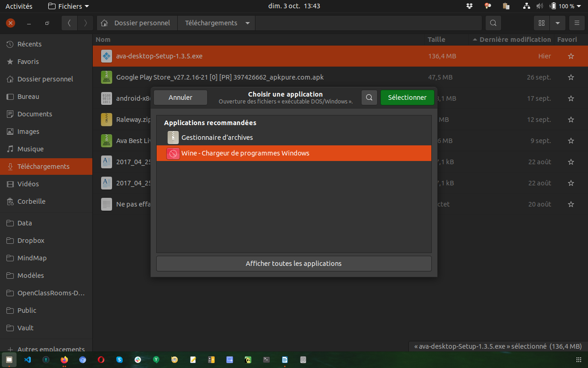Screen dimensions: 588x368
Task: Click the Gestionnaire d'archives icon
Action: coord(173,138)
